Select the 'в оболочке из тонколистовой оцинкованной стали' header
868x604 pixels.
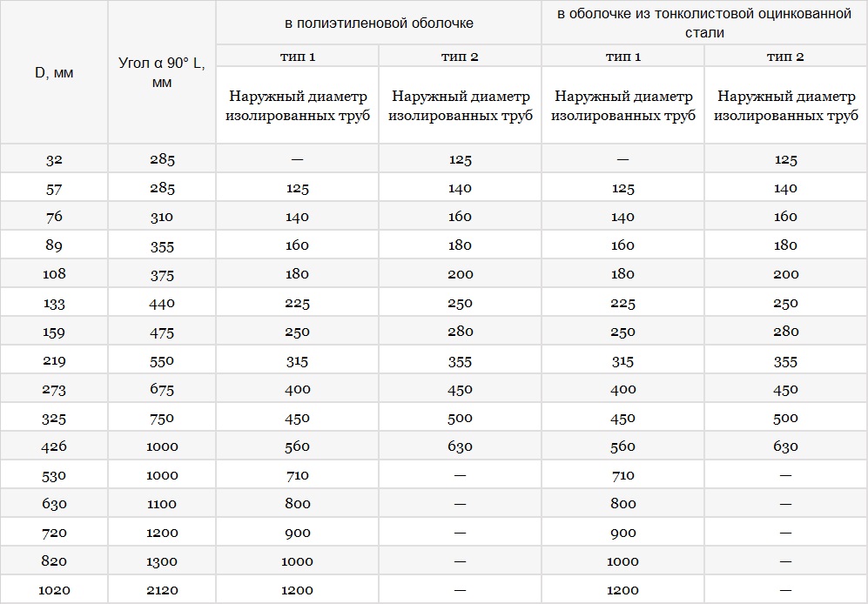pyautogui.click(x=704, y=23)
